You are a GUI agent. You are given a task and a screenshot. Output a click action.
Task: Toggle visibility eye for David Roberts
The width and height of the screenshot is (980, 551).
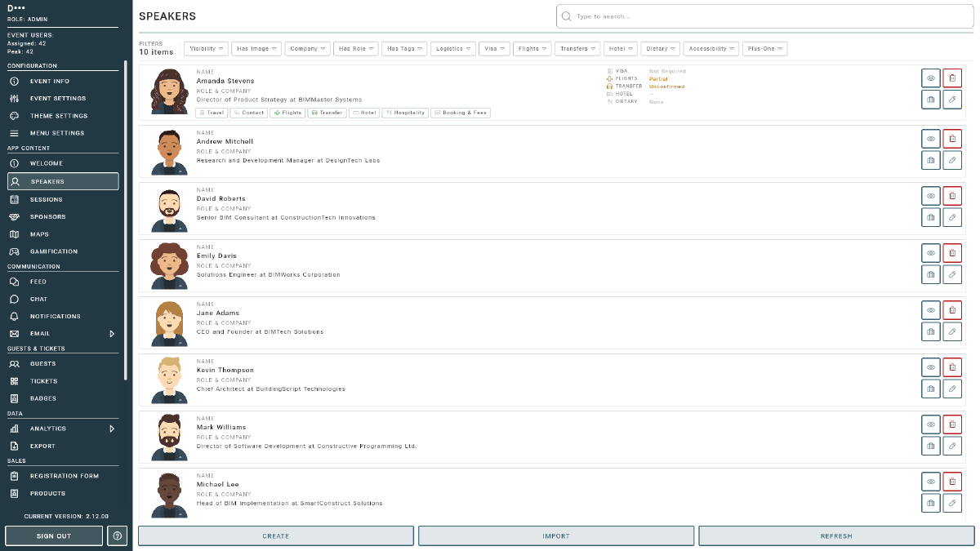click(931, 196)
